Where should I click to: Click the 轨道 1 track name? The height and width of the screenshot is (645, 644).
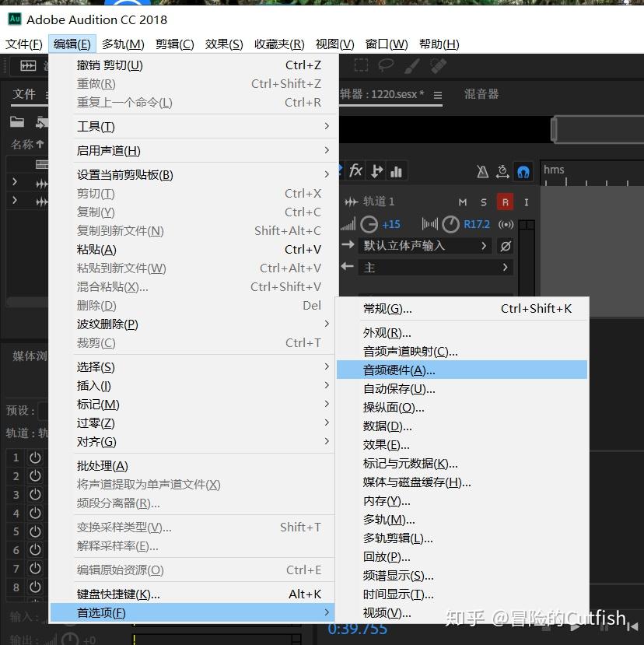(379, 202)
